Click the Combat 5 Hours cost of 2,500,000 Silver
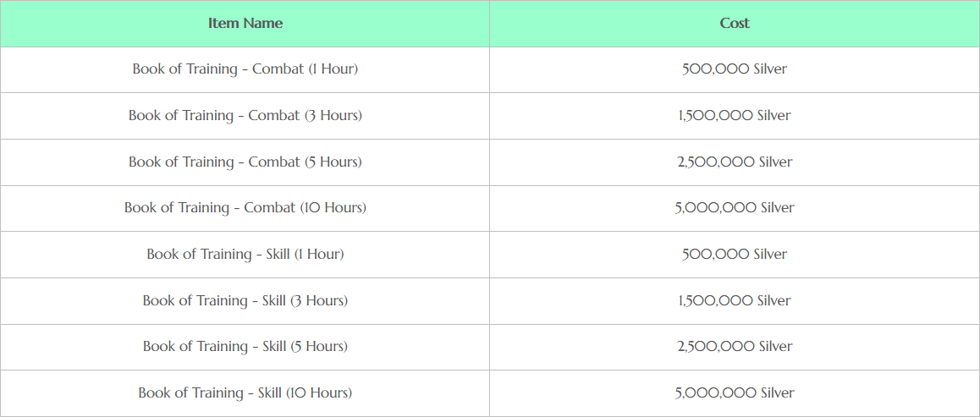This screenshot has width=980, height=417. pyautogui.click(x=735, y=162)
